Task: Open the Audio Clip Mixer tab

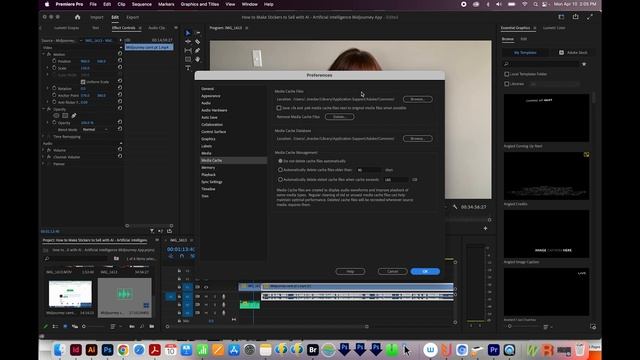Action: point(157,28)
